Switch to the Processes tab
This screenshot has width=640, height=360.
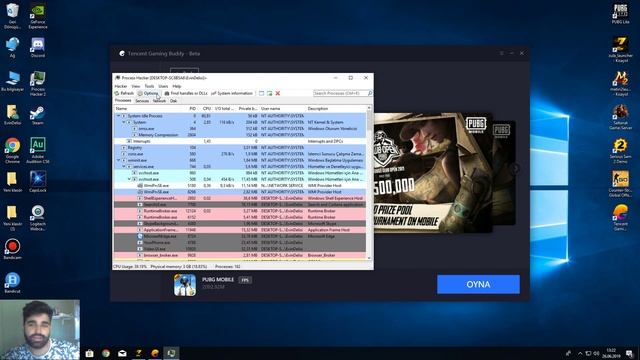pyautogui.click(x=123, y=100)
